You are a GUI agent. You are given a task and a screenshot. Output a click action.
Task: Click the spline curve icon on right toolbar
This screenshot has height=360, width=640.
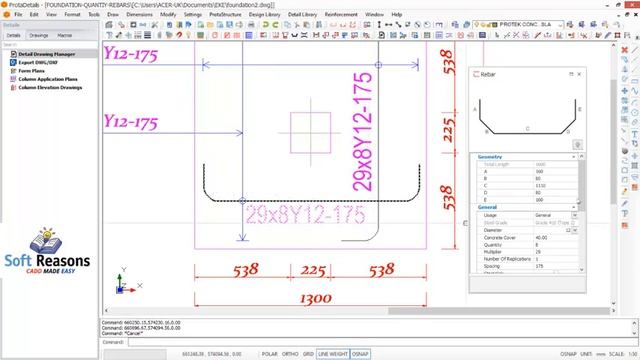pyautogui.click(x=635, y=91)
